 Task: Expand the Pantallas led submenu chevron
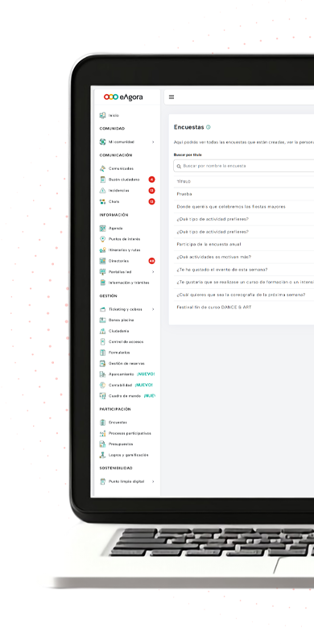pos(153,272)
